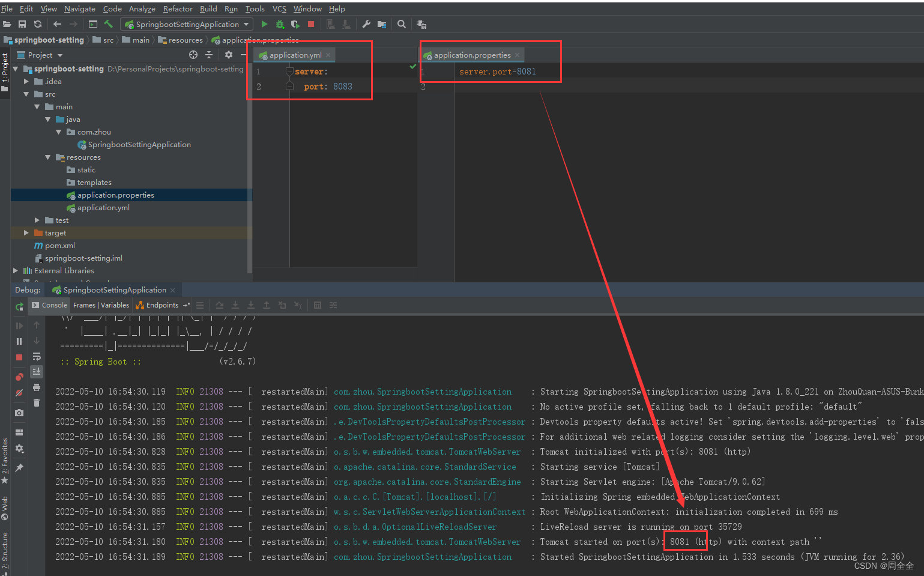Click the Debug settings gear icon in sidebar
This screenshot has height=576, width=924.
tap(19, 448)
